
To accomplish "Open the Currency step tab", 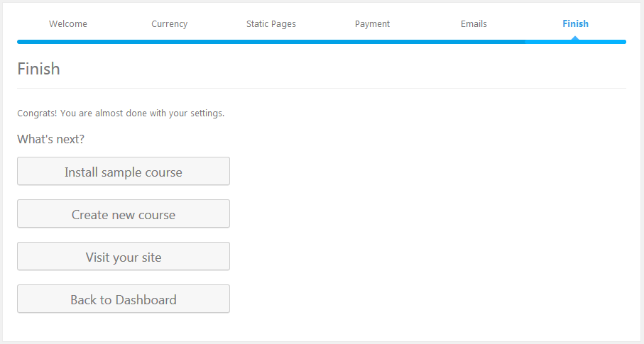I will 170,24.
